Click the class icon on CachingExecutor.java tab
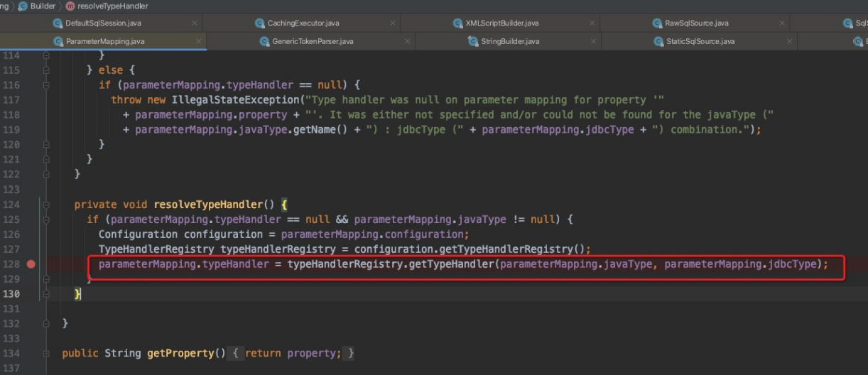 (x=260, y=23)
